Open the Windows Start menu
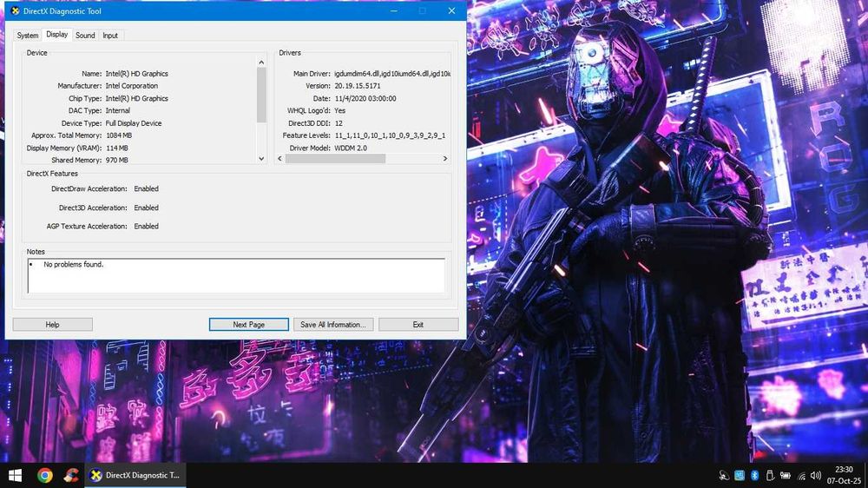 15,475
